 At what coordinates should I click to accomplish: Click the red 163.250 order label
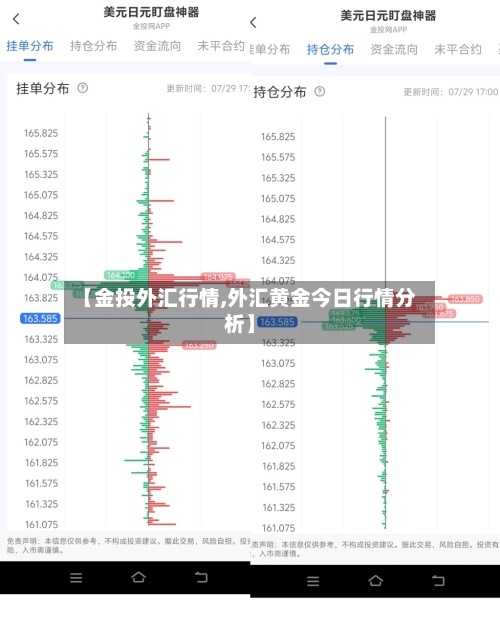coord(199,345)
